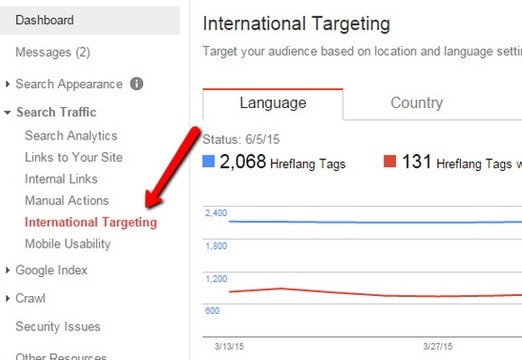The height and width of the screenshot is (360, 522).
Task: Expand the Search Appearance section arrow
Action: click(x=8, y=84)
